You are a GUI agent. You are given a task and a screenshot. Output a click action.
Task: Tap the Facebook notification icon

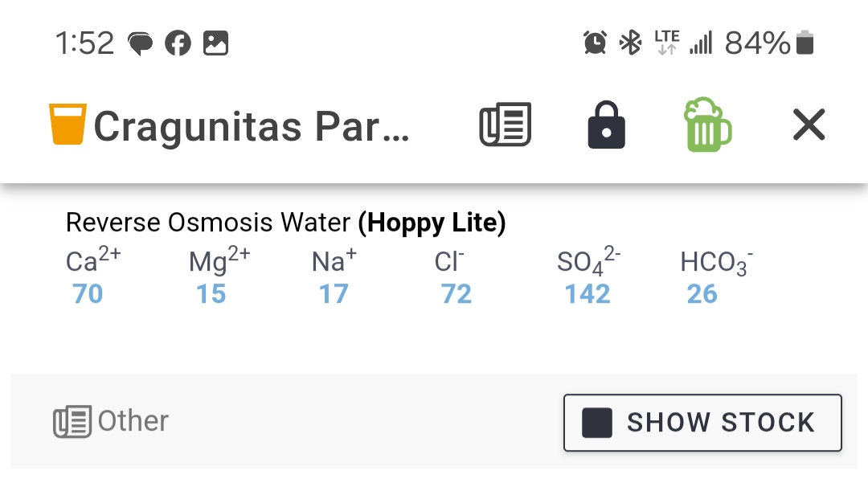178,43
